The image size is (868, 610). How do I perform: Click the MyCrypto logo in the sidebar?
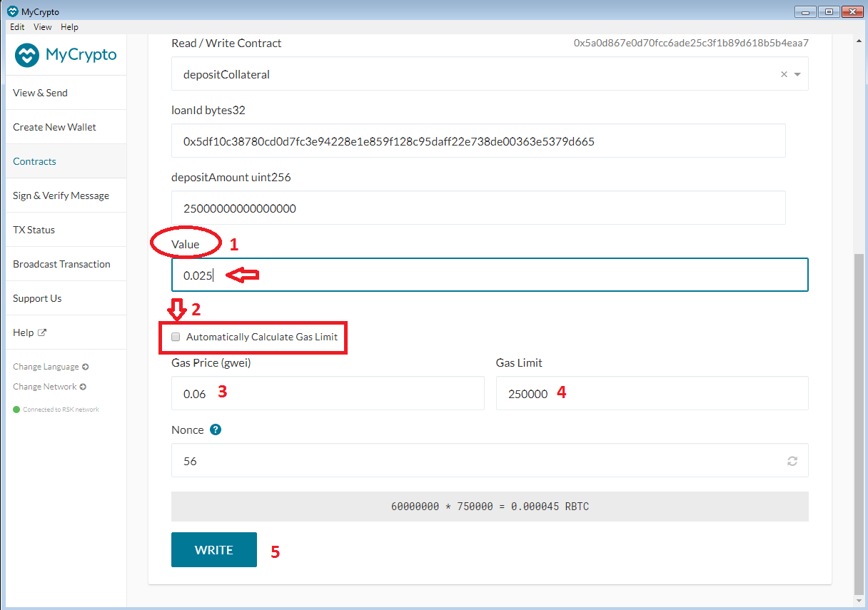(66, 55)
